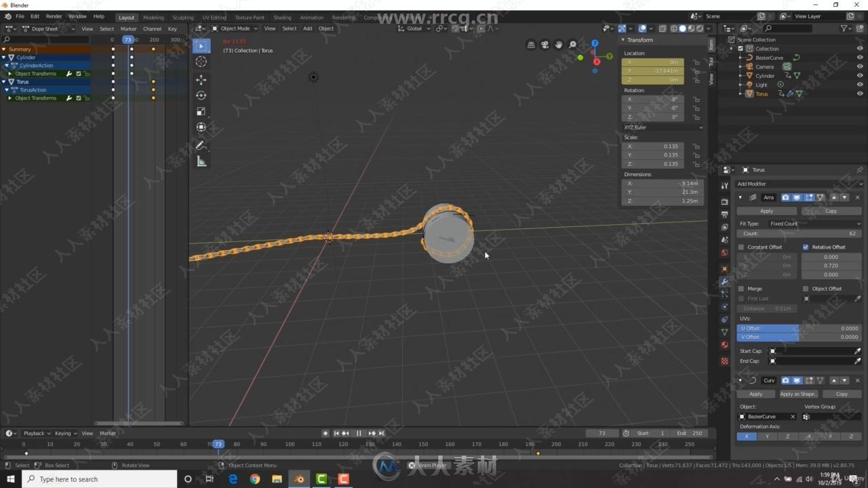Remove the Array modifier with X
The image size is (868, 488).
(858, 197)
